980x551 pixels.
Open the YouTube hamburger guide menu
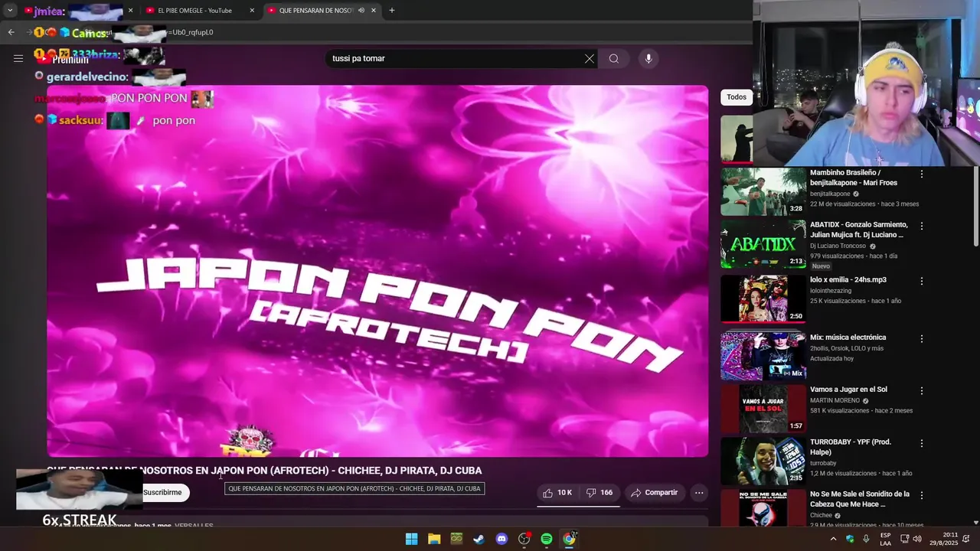(x=18, y=58)
